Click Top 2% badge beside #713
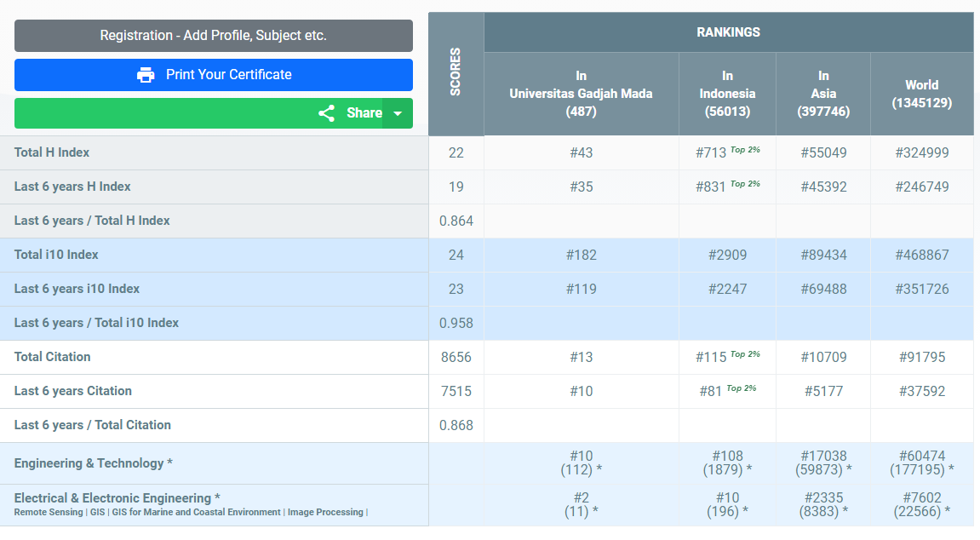The width and height of the screenshot is (980, 540). tap(745, 150)
